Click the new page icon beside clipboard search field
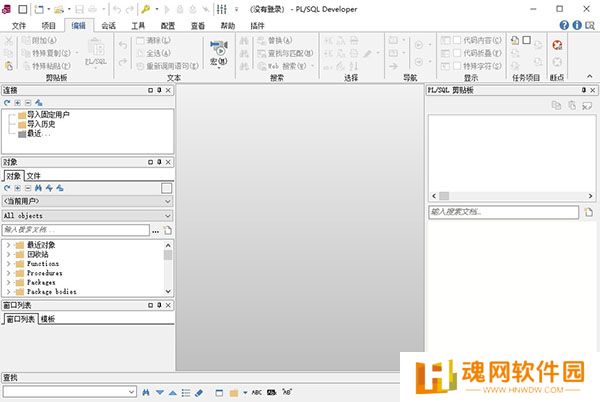The image size is (600, 402). pos(589,212)
